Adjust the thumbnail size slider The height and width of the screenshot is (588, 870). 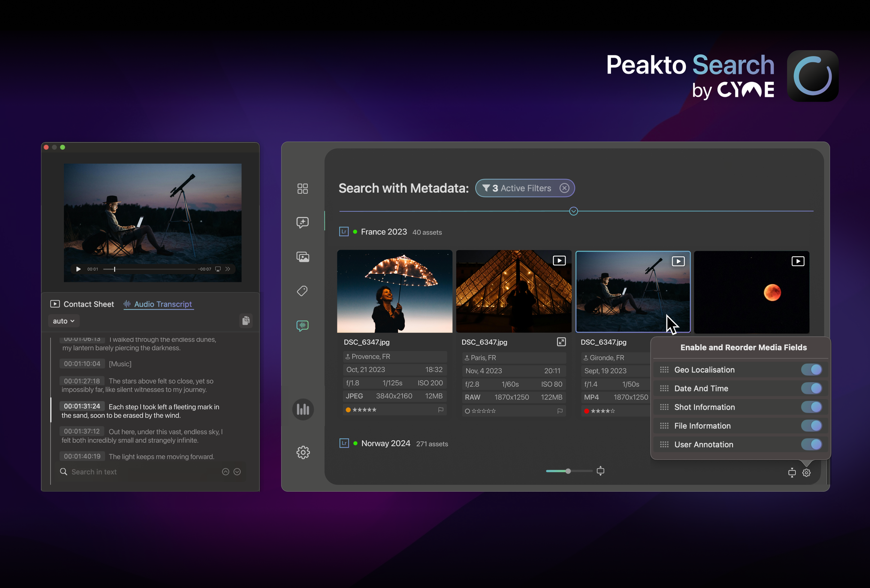(x=568, y=471)
